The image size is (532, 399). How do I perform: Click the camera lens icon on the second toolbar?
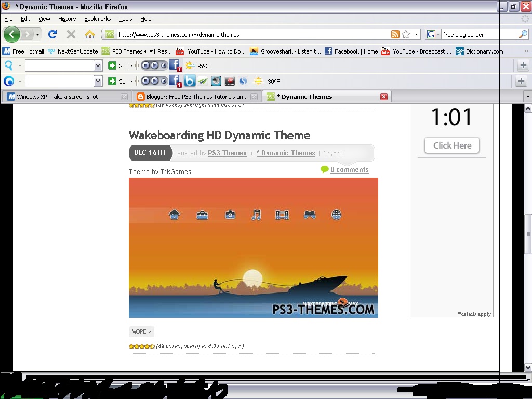[x=216, y=81]
